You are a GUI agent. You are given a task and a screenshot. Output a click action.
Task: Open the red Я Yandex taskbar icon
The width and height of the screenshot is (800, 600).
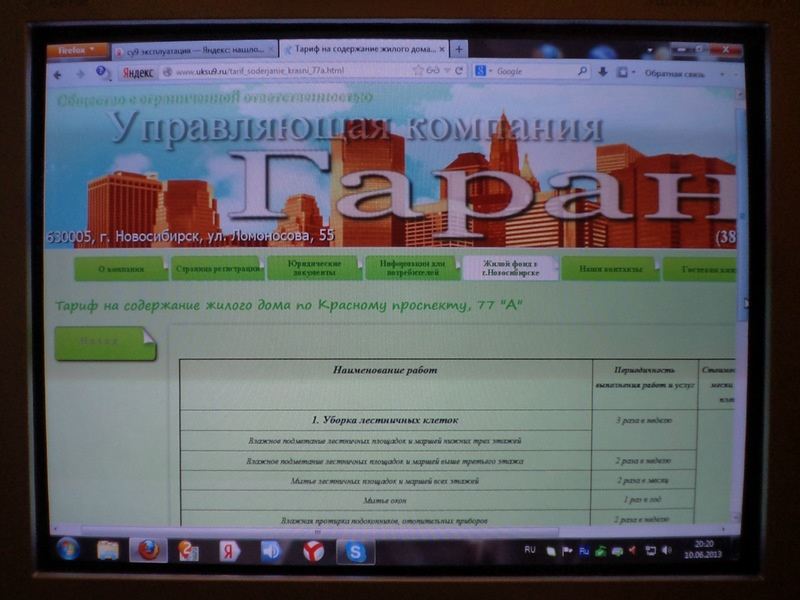pos(230,552)
